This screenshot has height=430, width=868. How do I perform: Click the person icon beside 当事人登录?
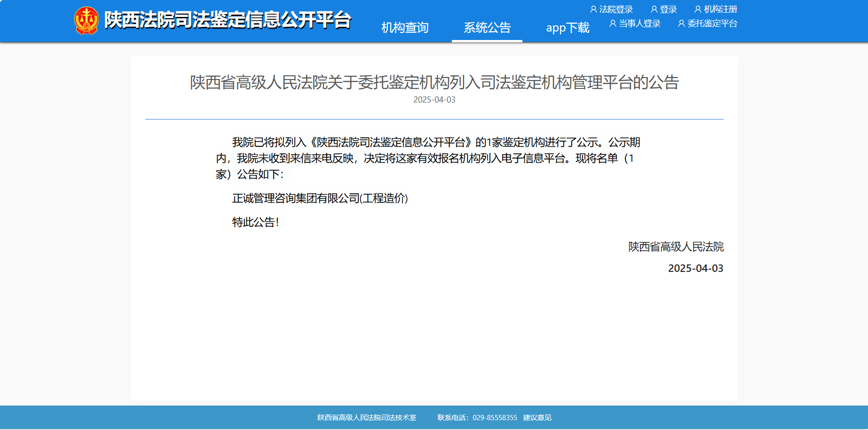click(x=613, y=24)
